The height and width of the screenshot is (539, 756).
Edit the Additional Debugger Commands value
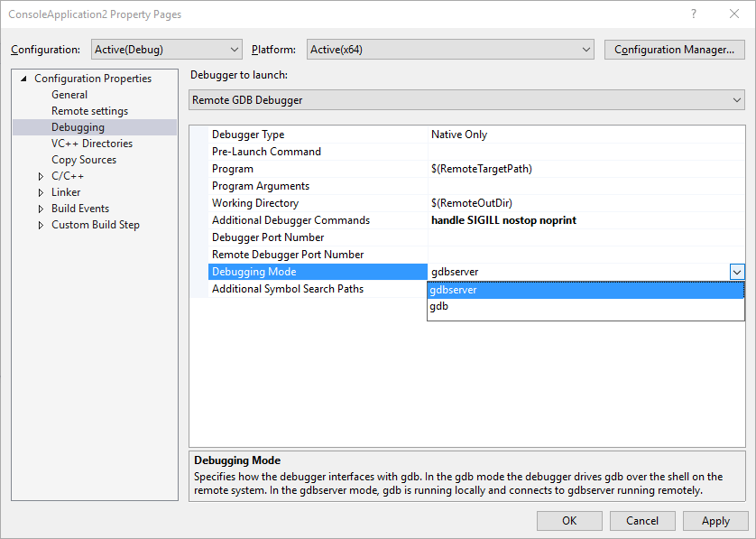point(541,219)
